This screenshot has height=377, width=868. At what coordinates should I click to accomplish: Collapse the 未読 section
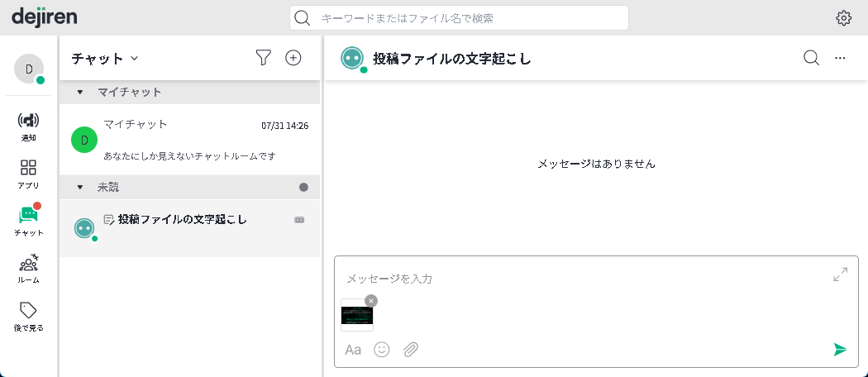pyautogui.click(x=80, y=188)
